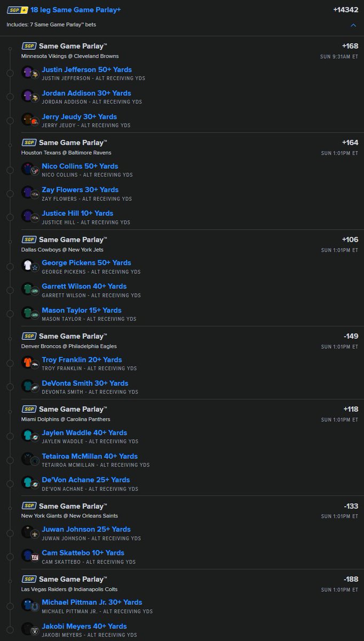Viewport: 364px width, 641px height.
Task: Click Justice Hill's jersey icon
Action: 28,215
